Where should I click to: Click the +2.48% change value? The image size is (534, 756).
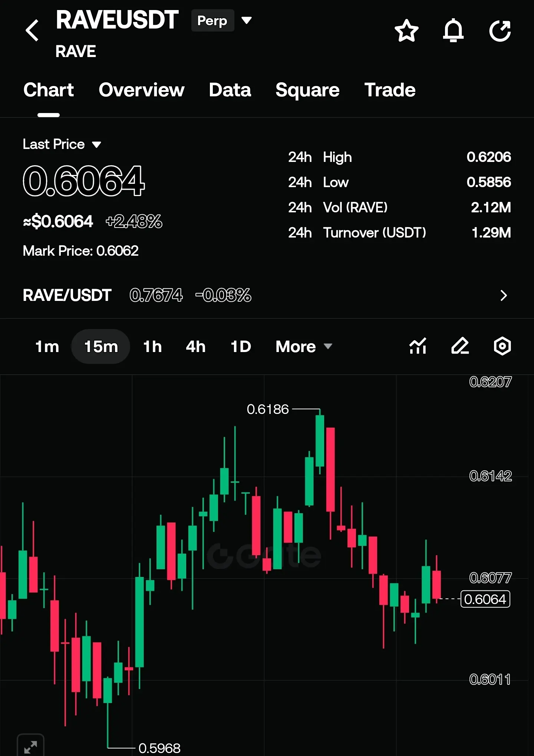point(134,222)
